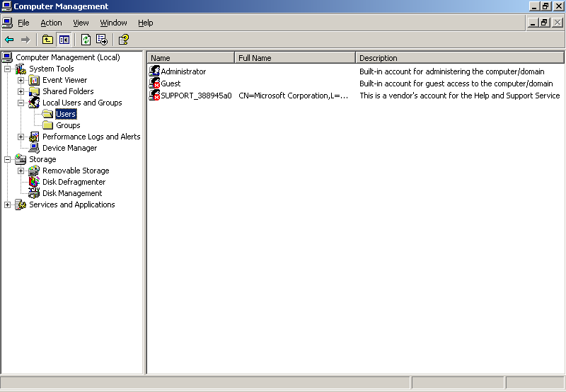
Task: Sort by the Name column header
Action: click(x=191, y=58)
